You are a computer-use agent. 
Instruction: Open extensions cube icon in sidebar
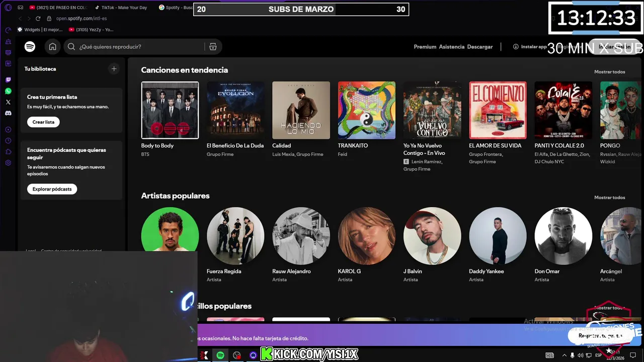coord(8,152)
